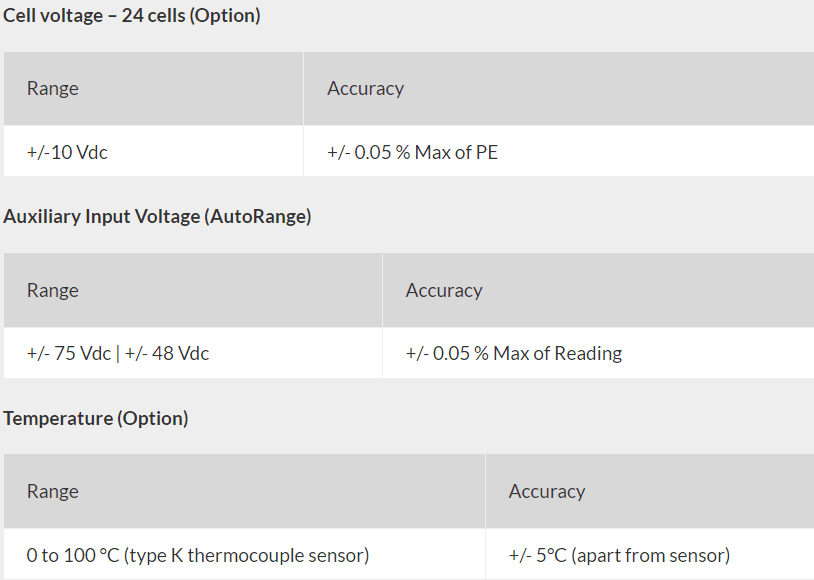The image size is (814, 580).
Task: Click the 0 to 100 °C thermocouple cell
Action: 245,555
